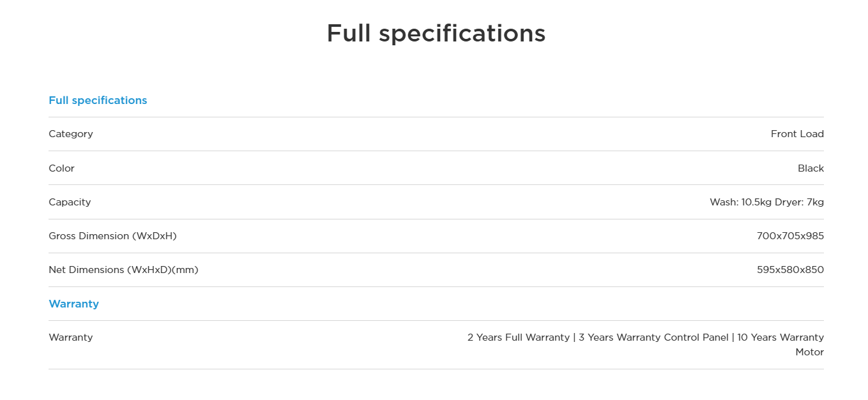Click the Gross Dimension (WxDxH) label
The width and height of the screenshot is (868, 400).
pos(112,236)
